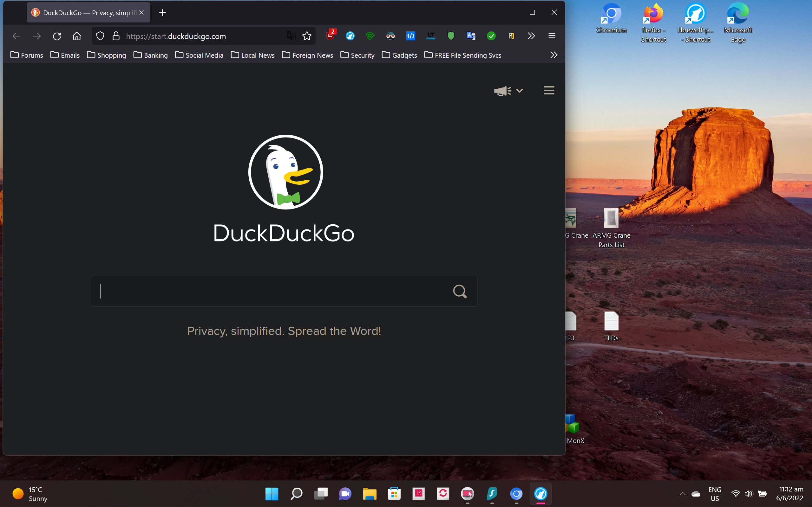Reload the current page
The height and width of the screenshot is (507, 812).
pyautogui.click(x=57, y=36)
